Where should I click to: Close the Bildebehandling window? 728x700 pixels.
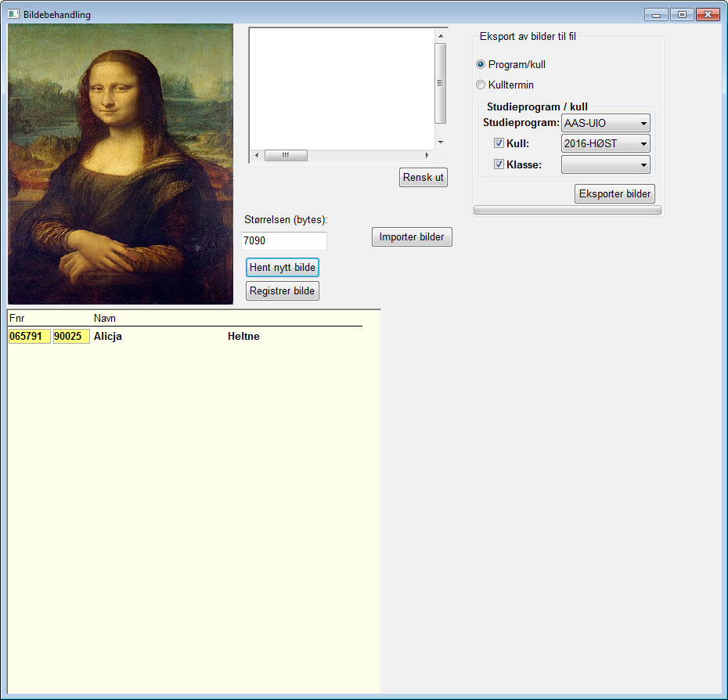click(x=708, y=15)
